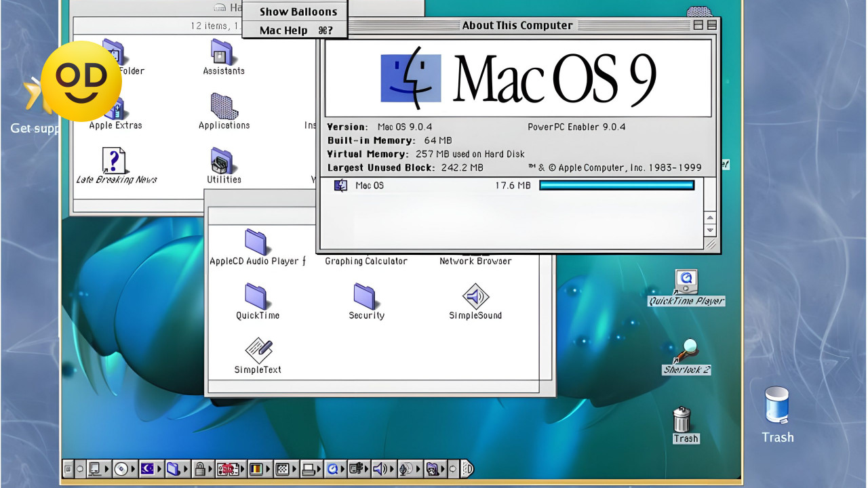
Task: Click the control strip close box at left end
Action: pos(68,468)
